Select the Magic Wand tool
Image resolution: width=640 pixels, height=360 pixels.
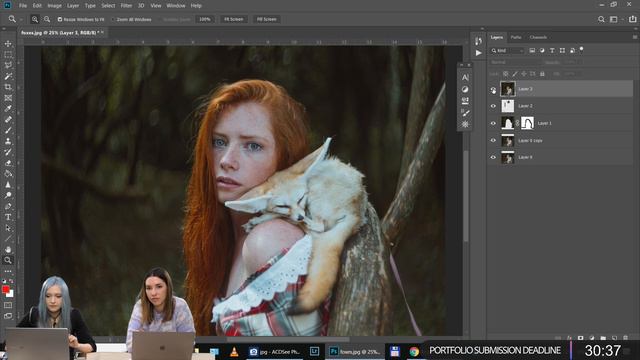[8, 76]
